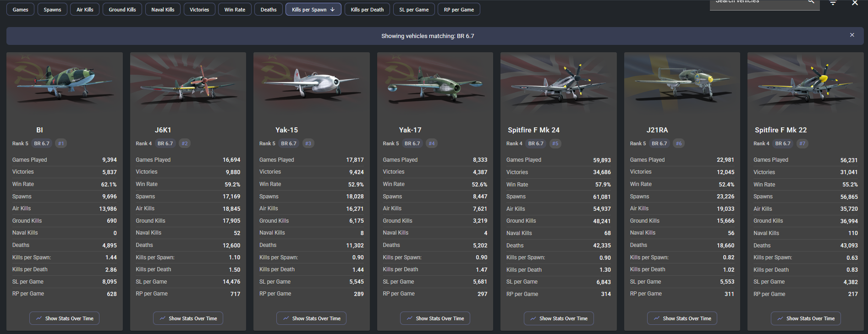Sort vehicles by Victories
Image resolution: width=868 pixels, height=334 pixels.
(x=199, y=10)
